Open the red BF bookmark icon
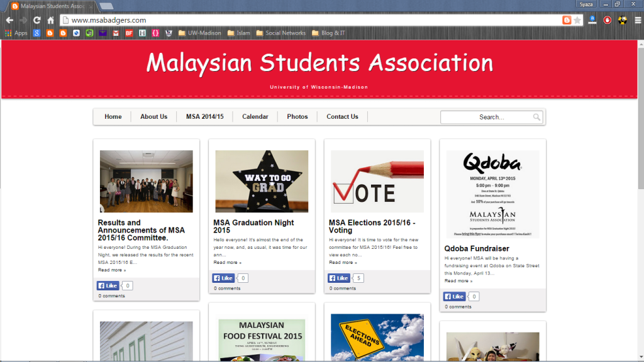This screenshot has height=362, width=644. 129,33
